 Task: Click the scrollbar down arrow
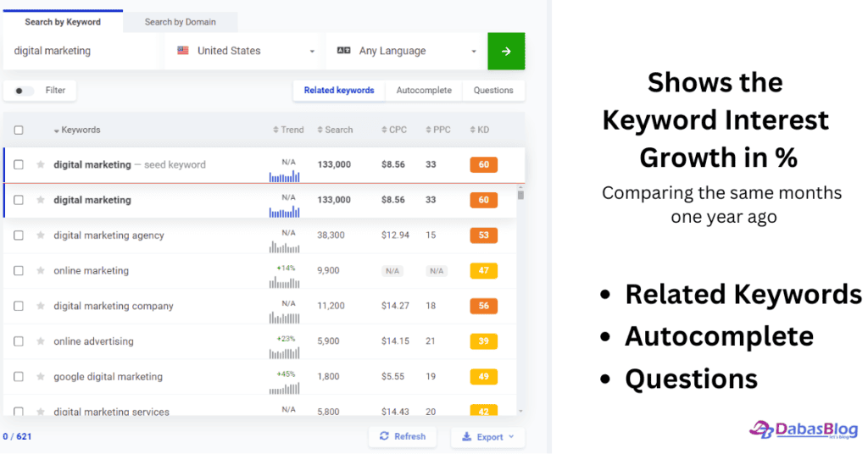pos(520,412)
